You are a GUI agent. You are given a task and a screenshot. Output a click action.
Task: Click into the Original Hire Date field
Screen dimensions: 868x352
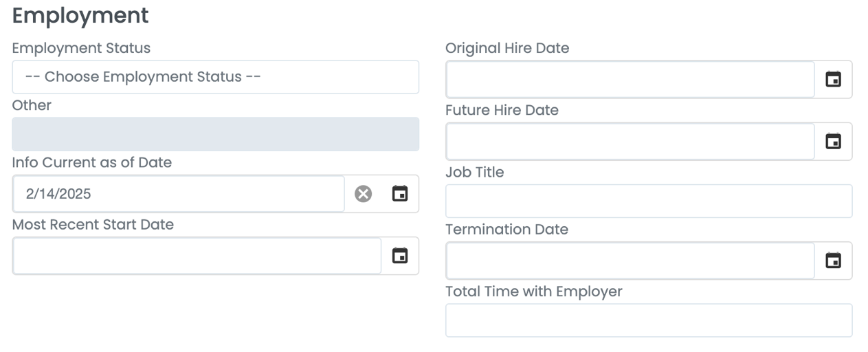tap(630, 80)
